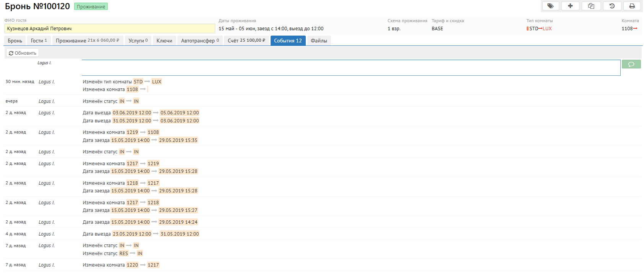Switch to Проживание 21x 6 060,00 ₽ tab
The height and width of the screenshot is (275, 644).
point(88,41)
